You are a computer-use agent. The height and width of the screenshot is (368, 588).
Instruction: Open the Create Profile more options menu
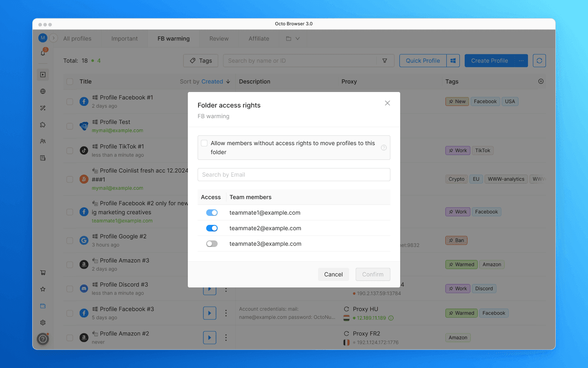[x=521, y=61]
